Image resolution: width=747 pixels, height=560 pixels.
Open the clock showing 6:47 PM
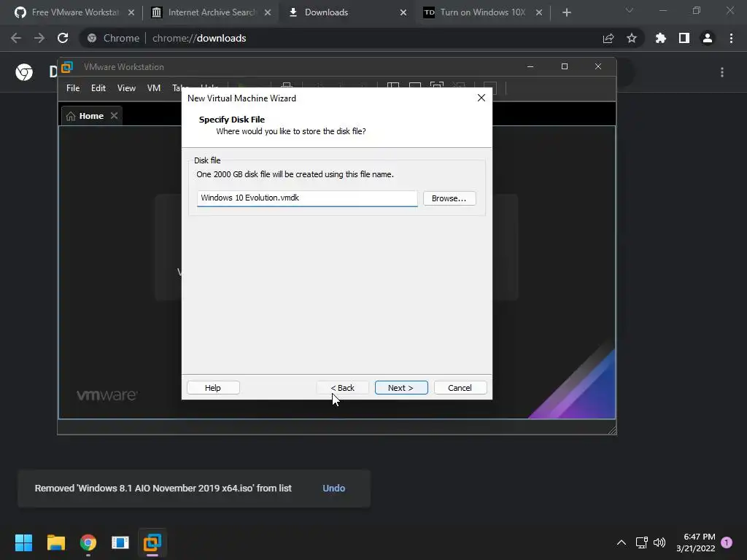tap(695, 542)
